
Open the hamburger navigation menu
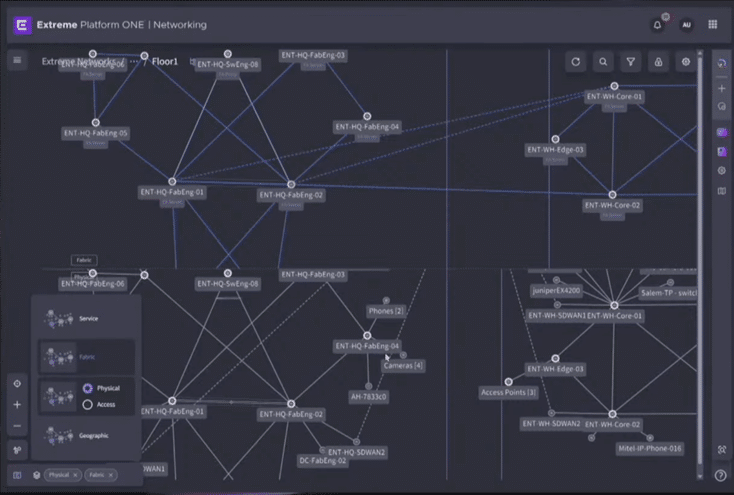[x=17, y=60]
